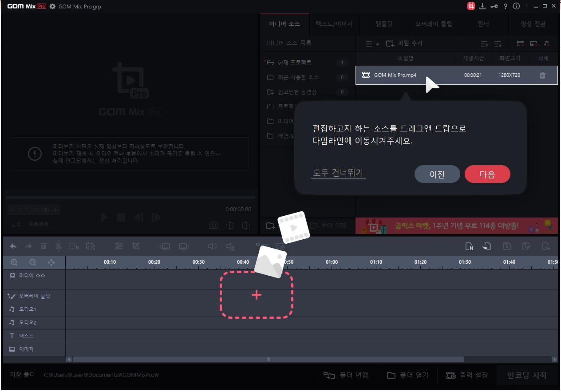561x392 pixels.
Task: Click the 모두 건너뛰기 skip link
Action: coord(338,174)
